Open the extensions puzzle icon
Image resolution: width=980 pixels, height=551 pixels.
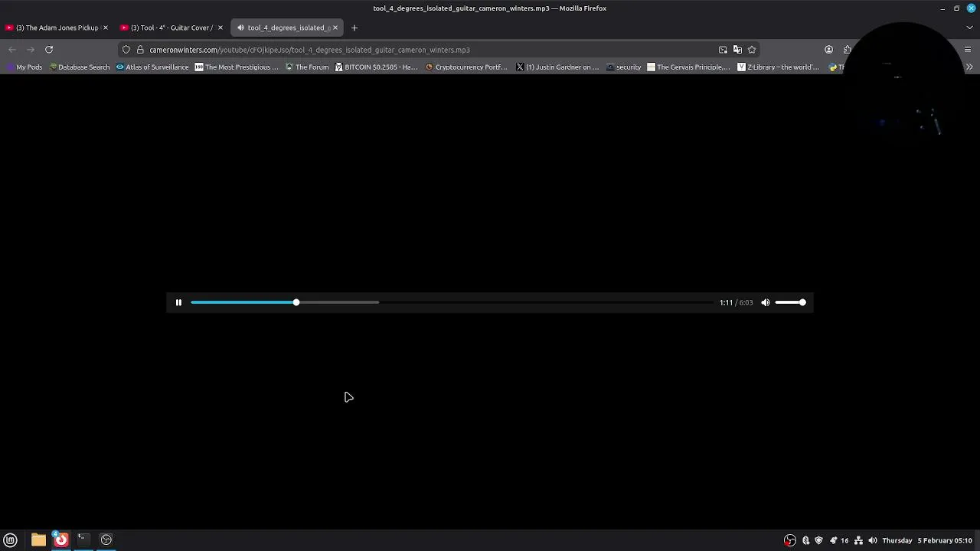847,50
